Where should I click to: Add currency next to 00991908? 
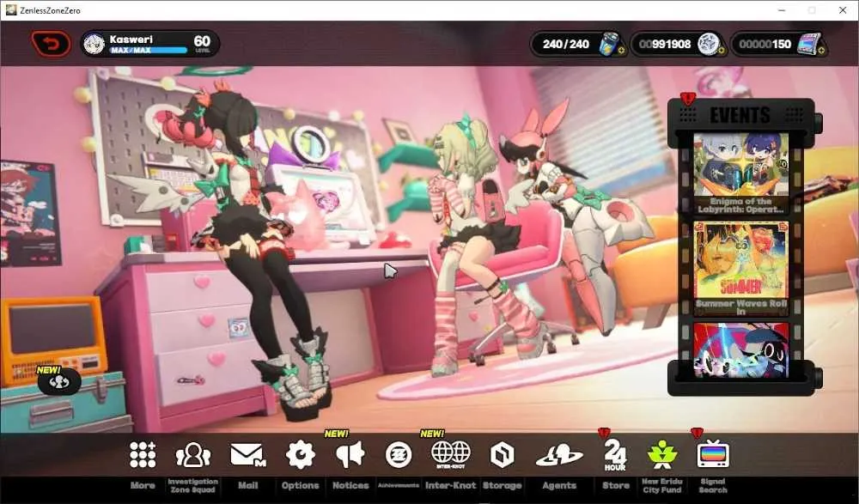click(x=721, y=51)
